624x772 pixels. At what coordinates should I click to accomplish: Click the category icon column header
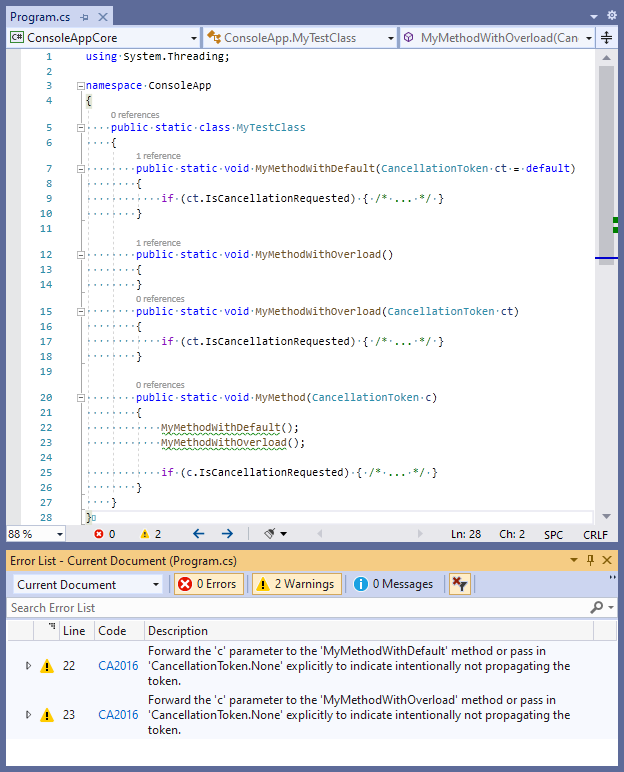click(x=47, y=631)
